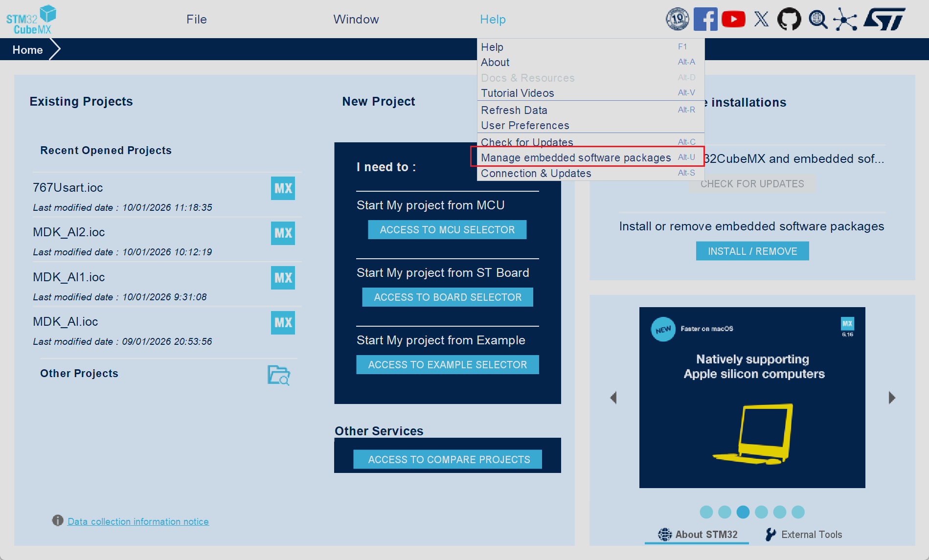
Task: Select second carousel dot
Action: coord(725,512)
